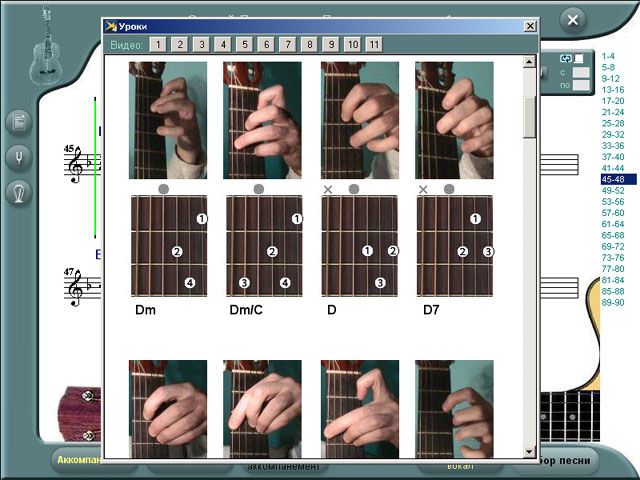The image size is (640, 480).
Task: Click the tuning fork icon
Action: tap(19, 157)
